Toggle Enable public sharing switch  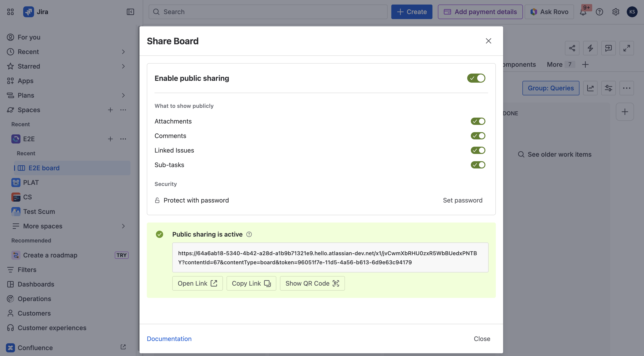[x=476, y=78]
